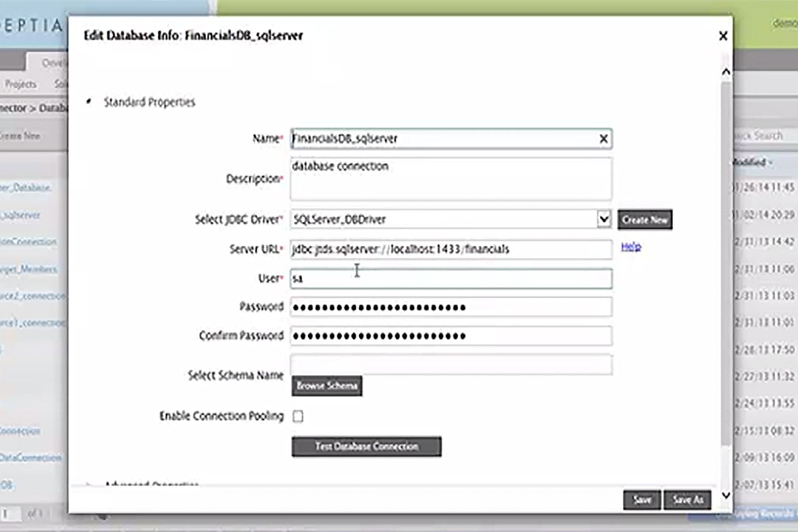Enable the Connection Pooling checkbox
Viewport: 798px width, 532px height.
[298, 416]
